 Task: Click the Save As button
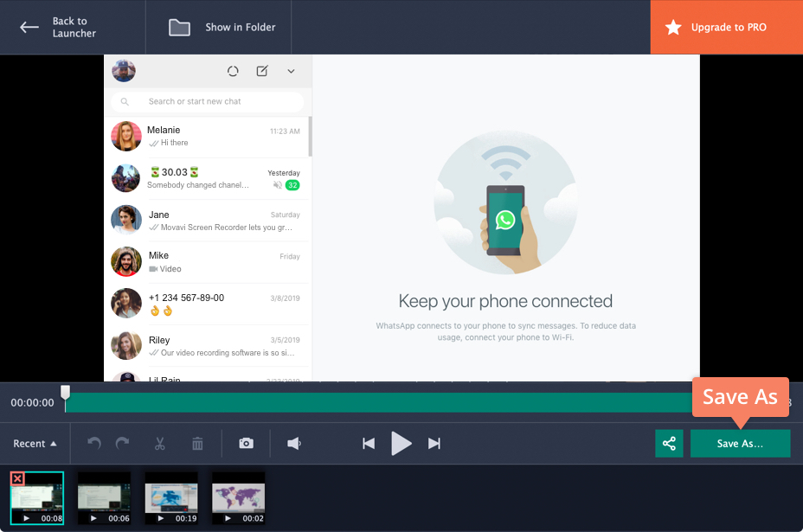tap(740, 443)
